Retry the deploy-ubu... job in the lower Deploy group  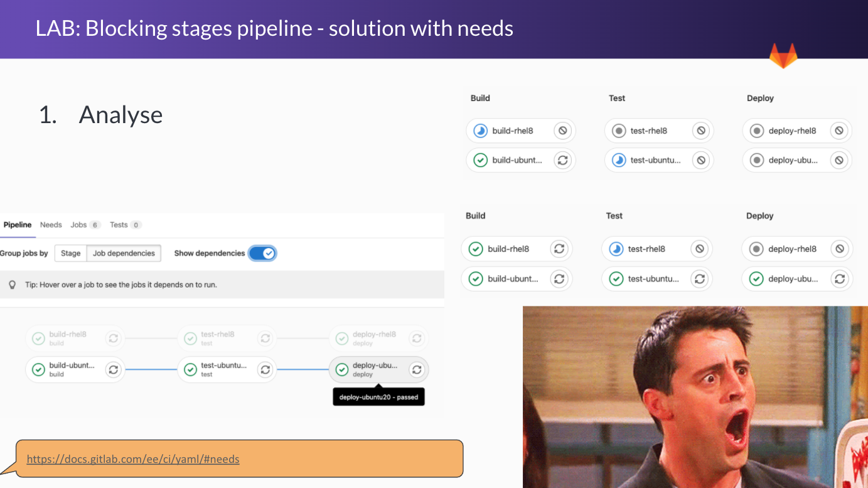click(x=839, y=278)
